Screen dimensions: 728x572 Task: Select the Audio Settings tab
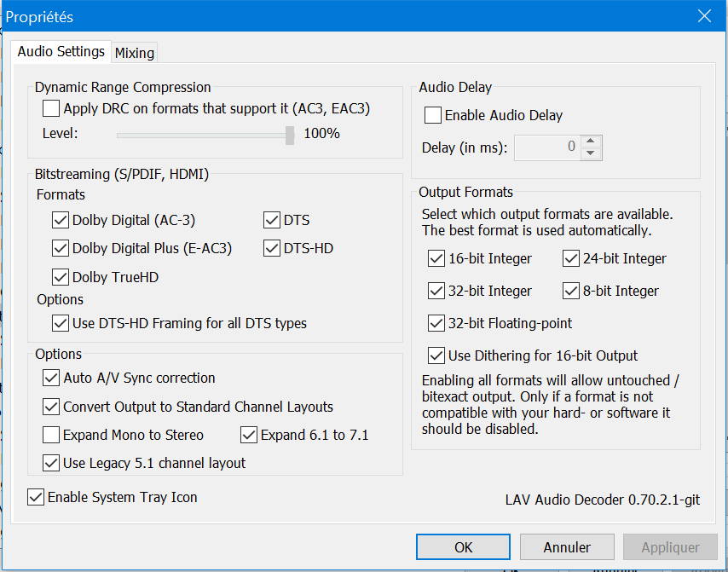(61, 51)
